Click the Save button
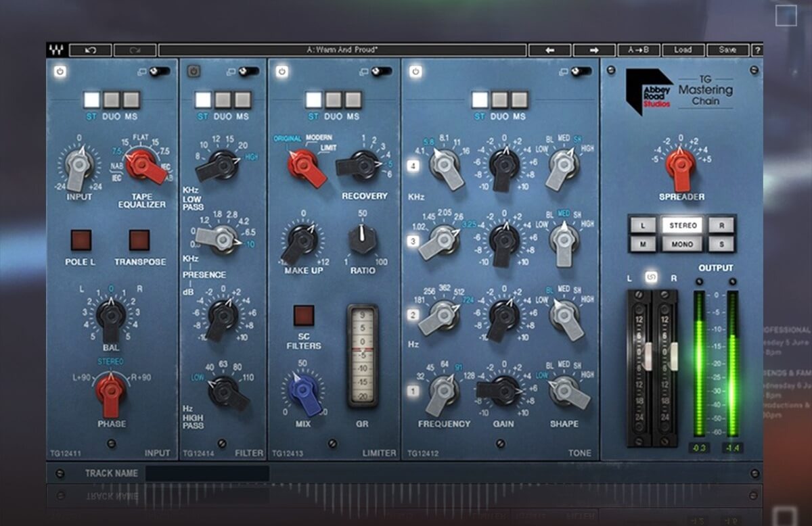This screenshot has height=526, width=812. point(727,50)
